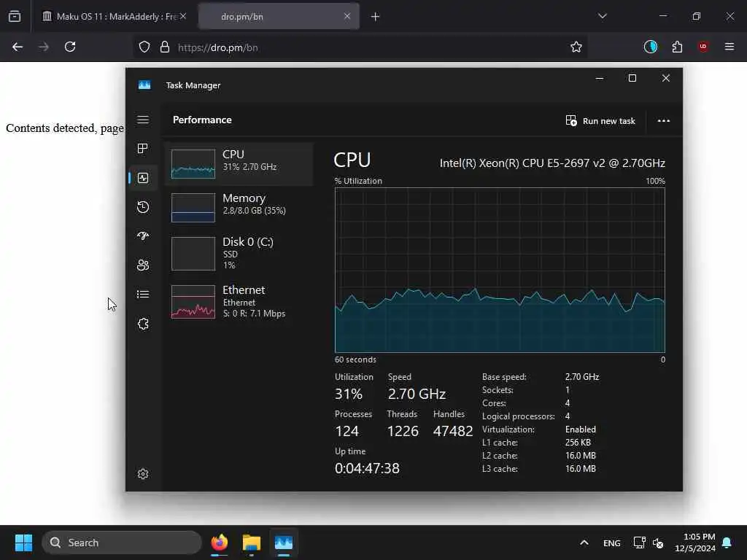747x560 pixels.
Task: Click the Task Manager app icon in title bar
Action: pyautogui.click(x=144, y=85)
